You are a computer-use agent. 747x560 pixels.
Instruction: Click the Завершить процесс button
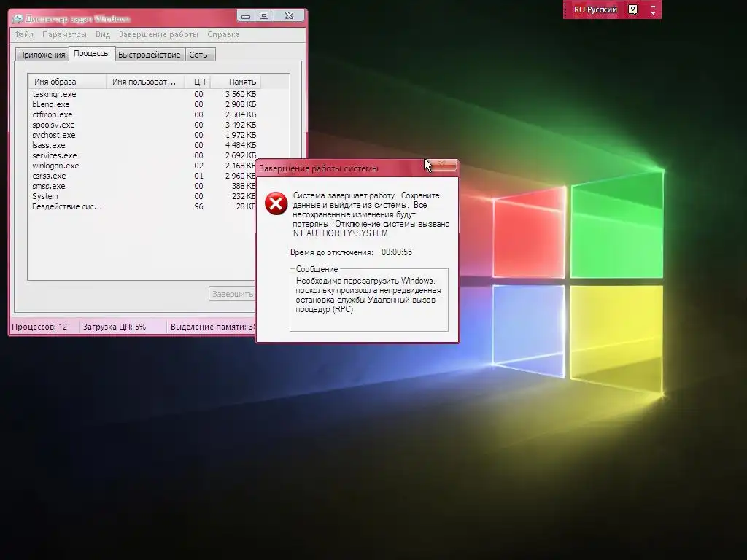[232, 294]
